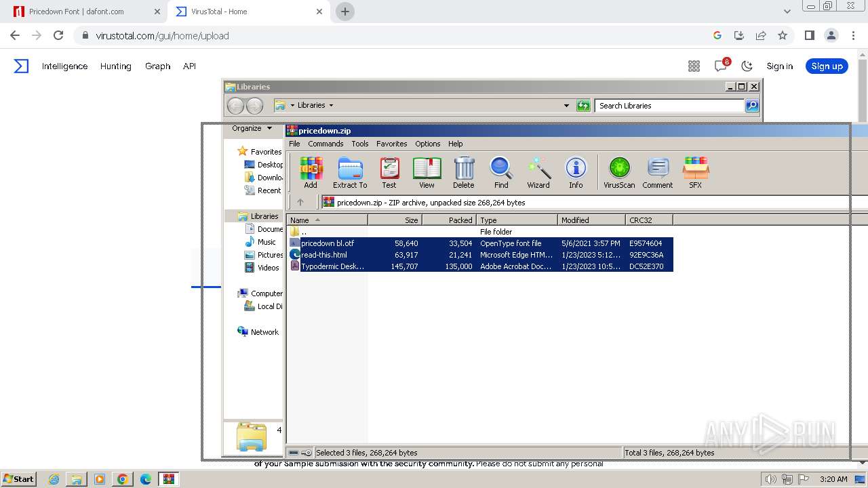Open Extract To in WinRAR toolbar
Viewport: 868px width, 488px height.
(x=350, y=173)
